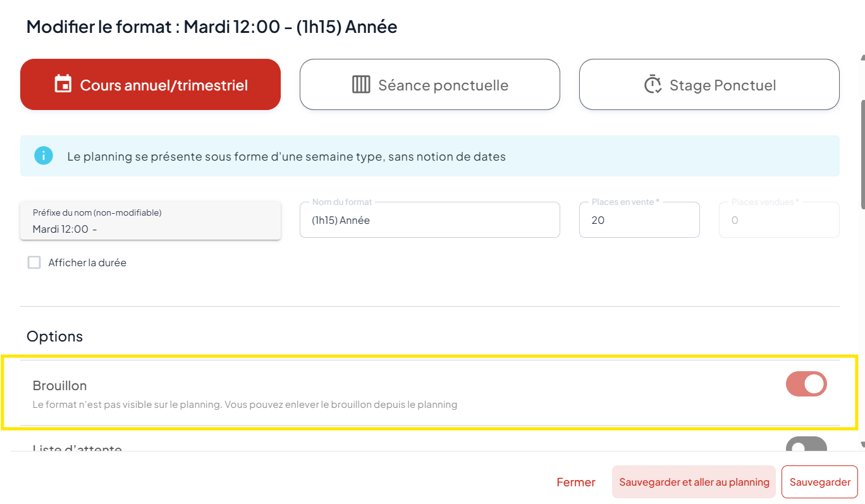Select the Stage Ponctuel tab label
Screen dimensions: 865x504
click(722, 85)
